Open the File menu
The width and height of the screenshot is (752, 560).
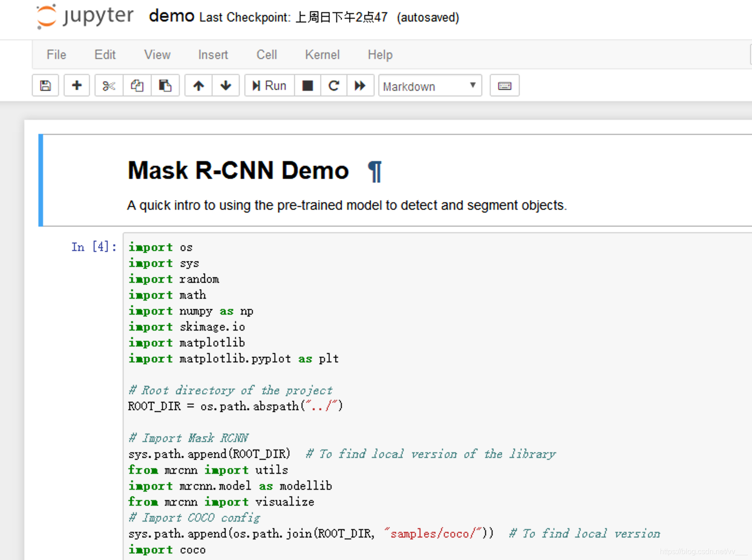click(56, 55)
